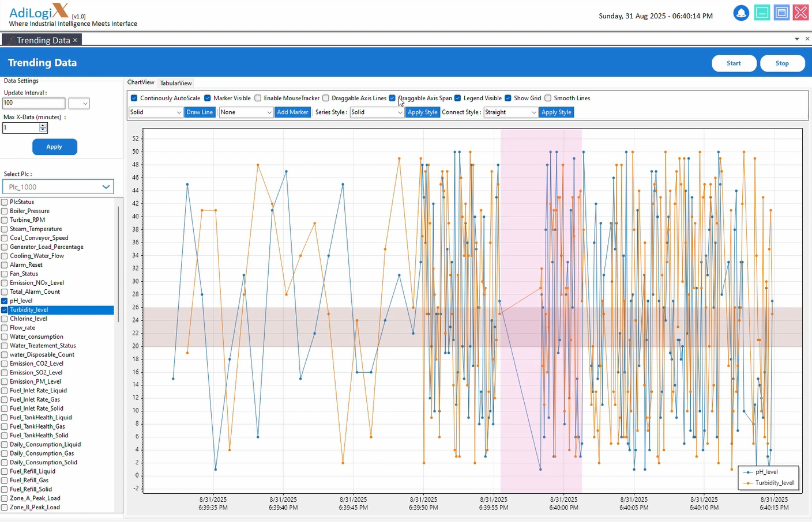Click the minimize window icon

tap(762, 13)
